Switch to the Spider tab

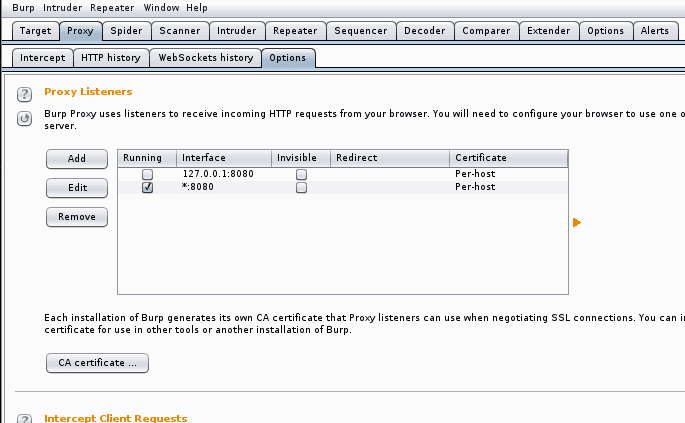click(x=126, y=31)
